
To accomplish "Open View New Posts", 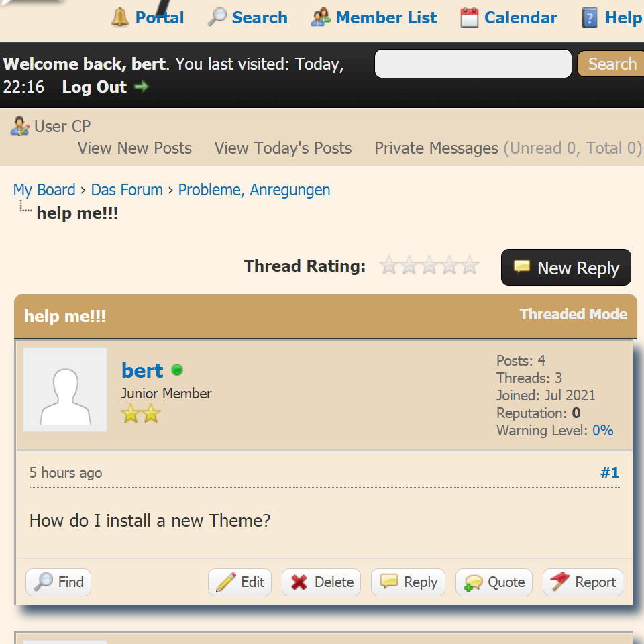I will click(x=134, y=148).
